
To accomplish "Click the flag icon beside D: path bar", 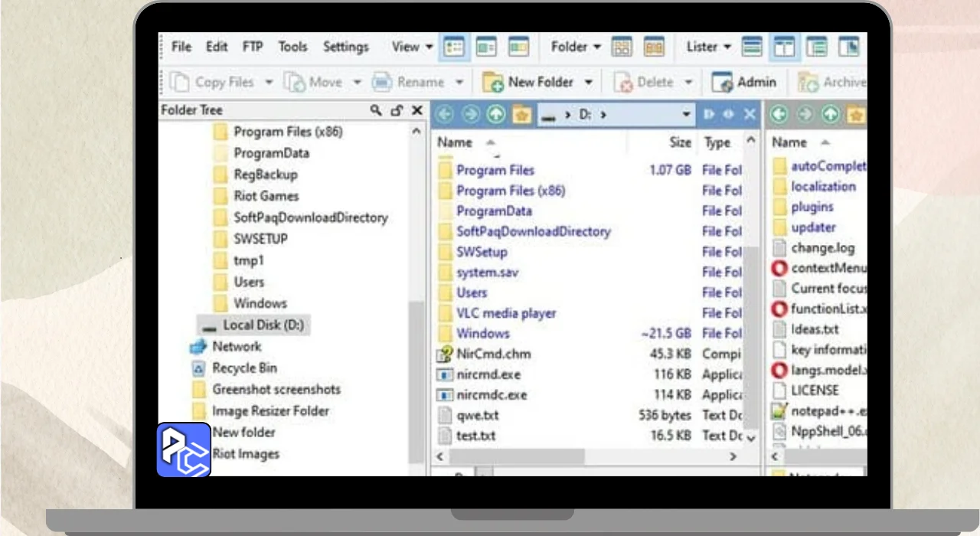I will coord(708,115).
